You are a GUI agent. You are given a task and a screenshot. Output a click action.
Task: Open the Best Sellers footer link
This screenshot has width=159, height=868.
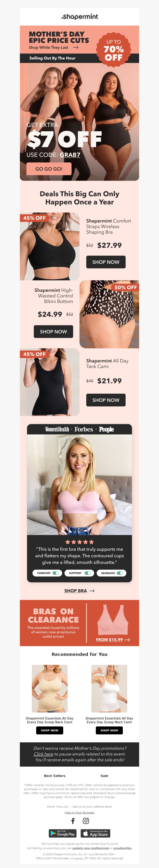point(55,776)
